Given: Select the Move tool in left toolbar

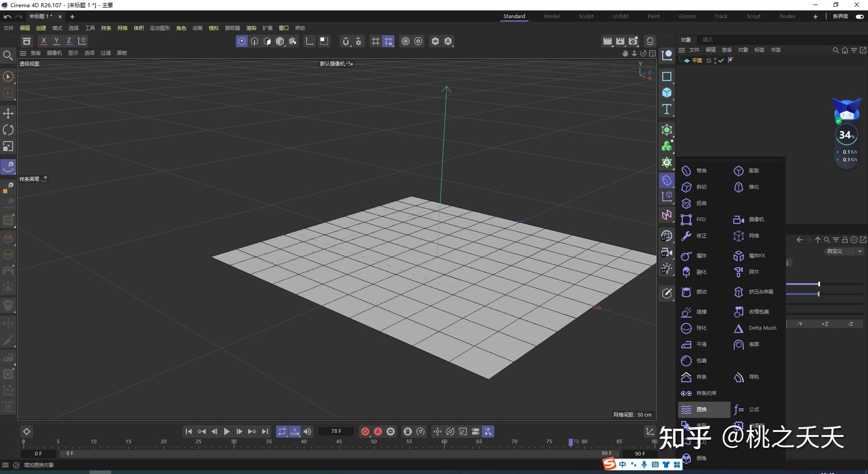Looking at the screenshot, I should coord(8,113).
